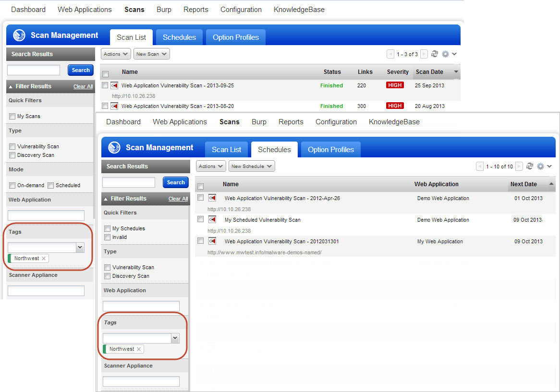This screenshot has height=392, width=560.
Task: Click the Finished status of the 2013-08-20 scan
Action: [x=331, y=107]
